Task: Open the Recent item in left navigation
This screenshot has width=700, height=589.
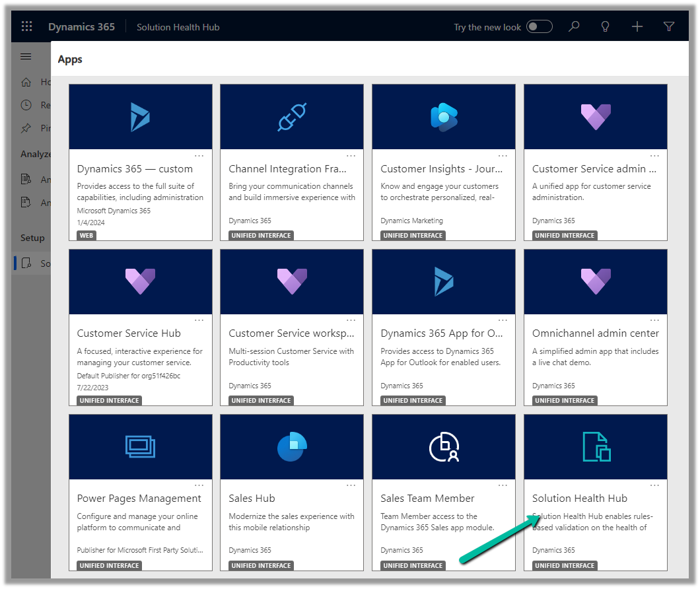Action: [26, 105]
